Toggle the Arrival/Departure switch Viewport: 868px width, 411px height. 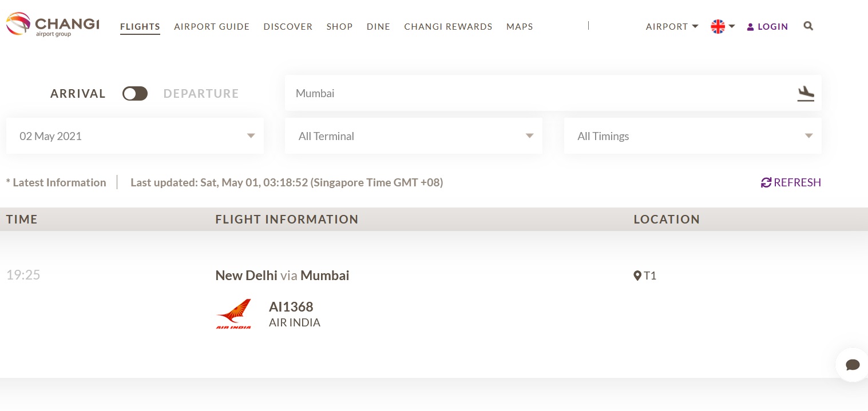135,94
